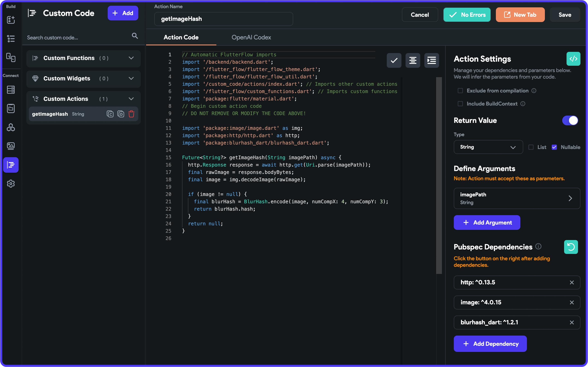This screenshot has height=367, width=588.
Task: Switch to the OpenAI Codex tab
Action: (x=251, y=37)
